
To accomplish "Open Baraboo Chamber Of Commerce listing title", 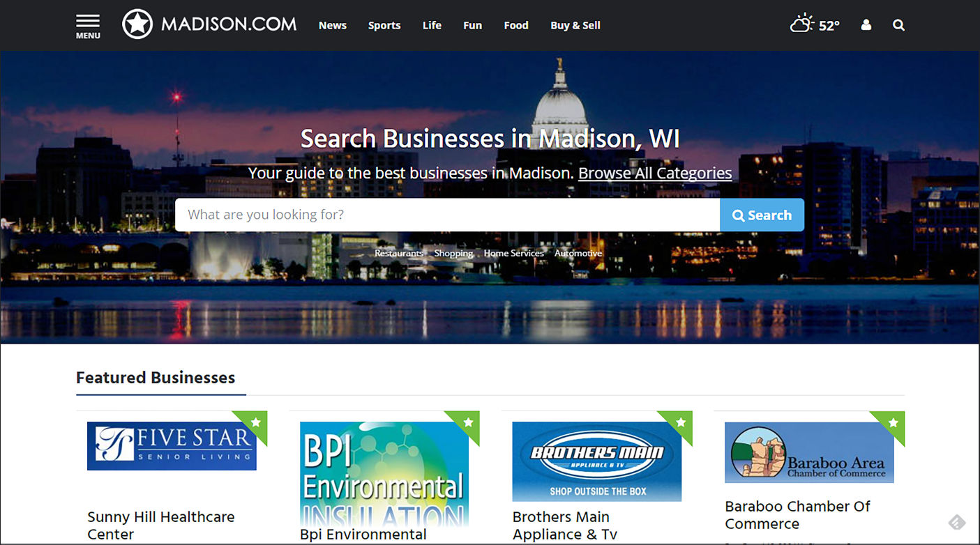I will [797, 515].
